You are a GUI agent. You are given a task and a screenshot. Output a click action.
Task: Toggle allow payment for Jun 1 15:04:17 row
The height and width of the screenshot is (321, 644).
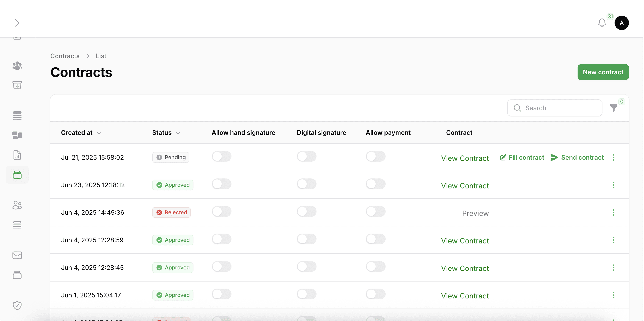(x=375, y=294)
